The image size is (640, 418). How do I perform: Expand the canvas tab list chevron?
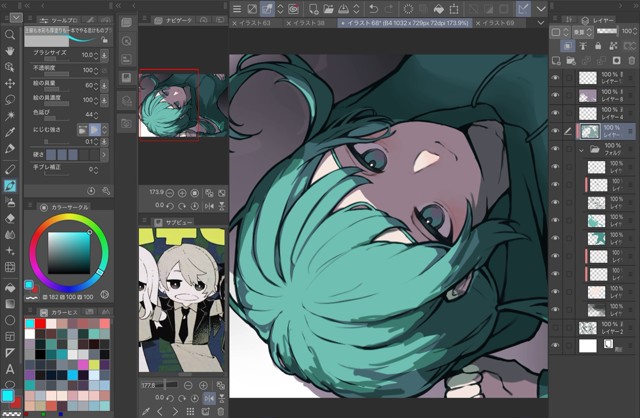click(541, 23)
